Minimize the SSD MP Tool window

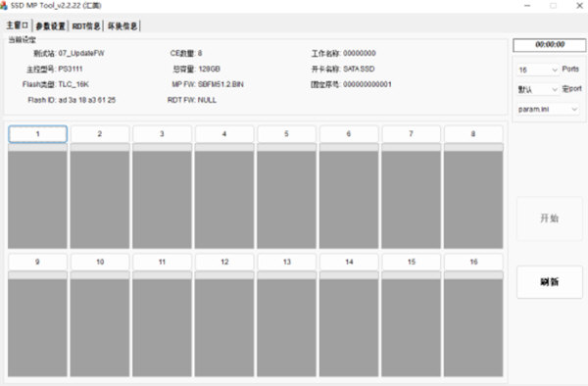(x=527, y=6)
